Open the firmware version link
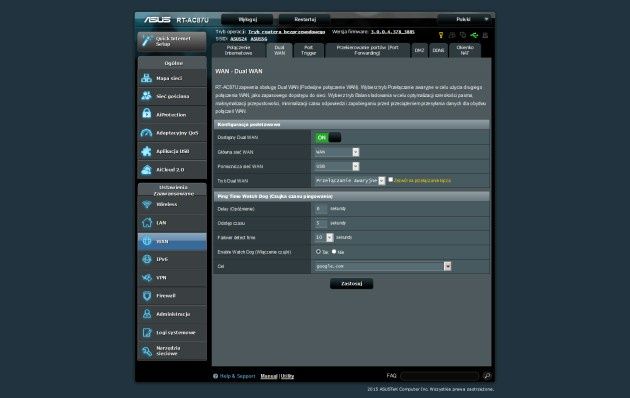Image resolution: width=630 pixels, height=398 pixels. (393, 32)
